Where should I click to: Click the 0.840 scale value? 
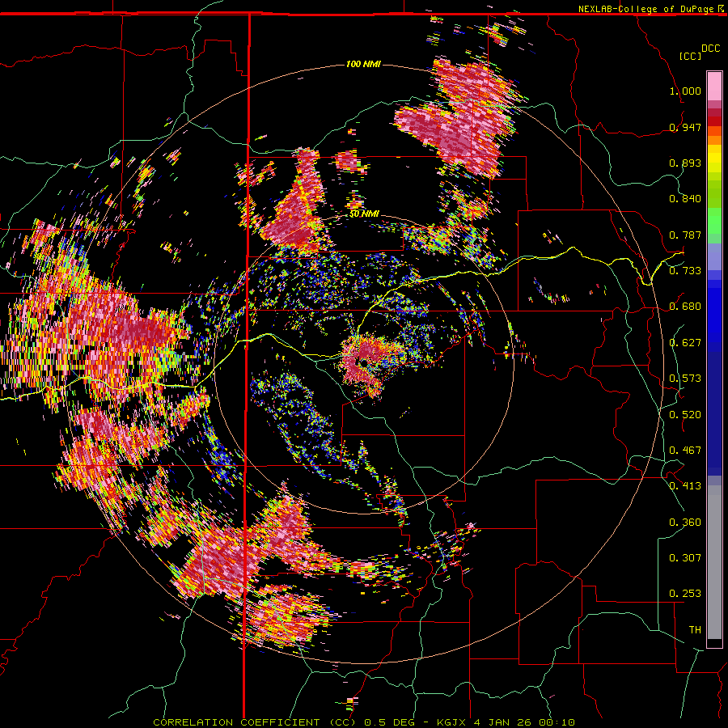tap(685, 199)
